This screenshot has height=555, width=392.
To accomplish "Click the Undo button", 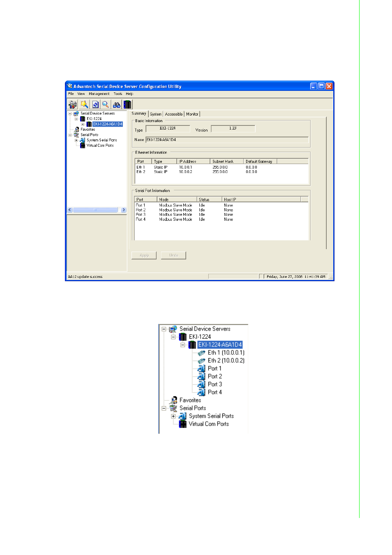I will [x=174, y=255].
